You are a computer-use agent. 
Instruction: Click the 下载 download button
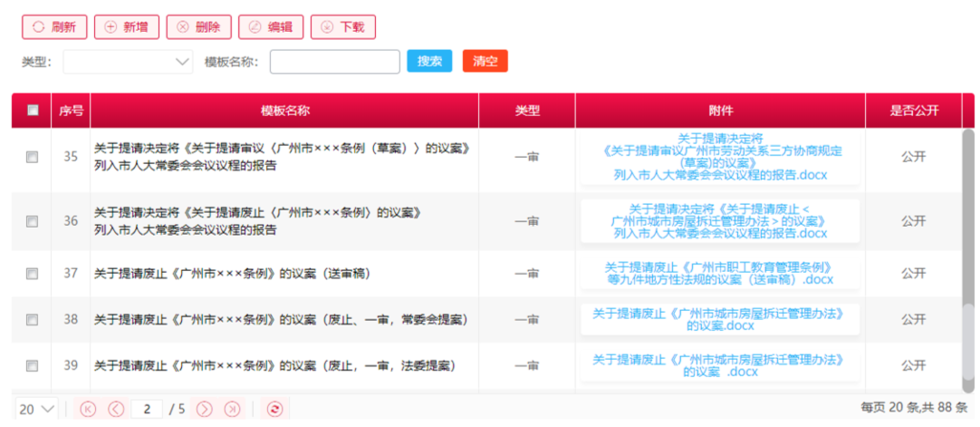(342, 27)
